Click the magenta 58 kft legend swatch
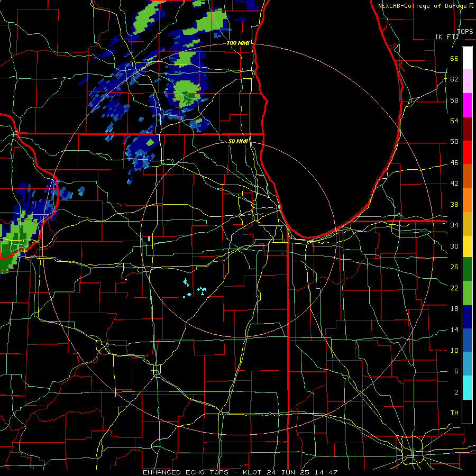Viewport: 476px width, 476px height. pyautogui.click(x=467, y=105)
